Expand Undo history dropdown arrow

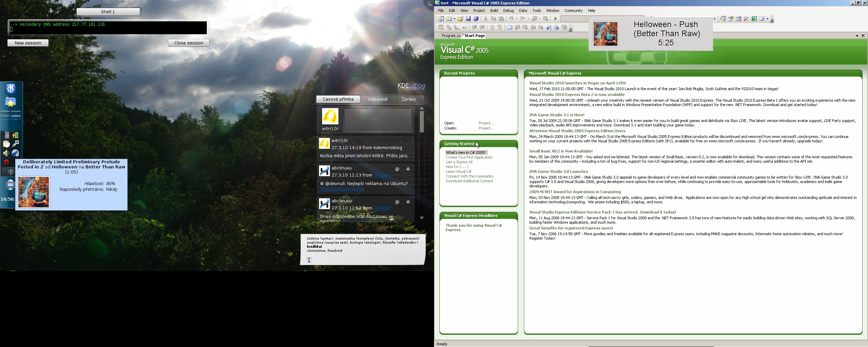pyautogui.click(x=517, y=19)
